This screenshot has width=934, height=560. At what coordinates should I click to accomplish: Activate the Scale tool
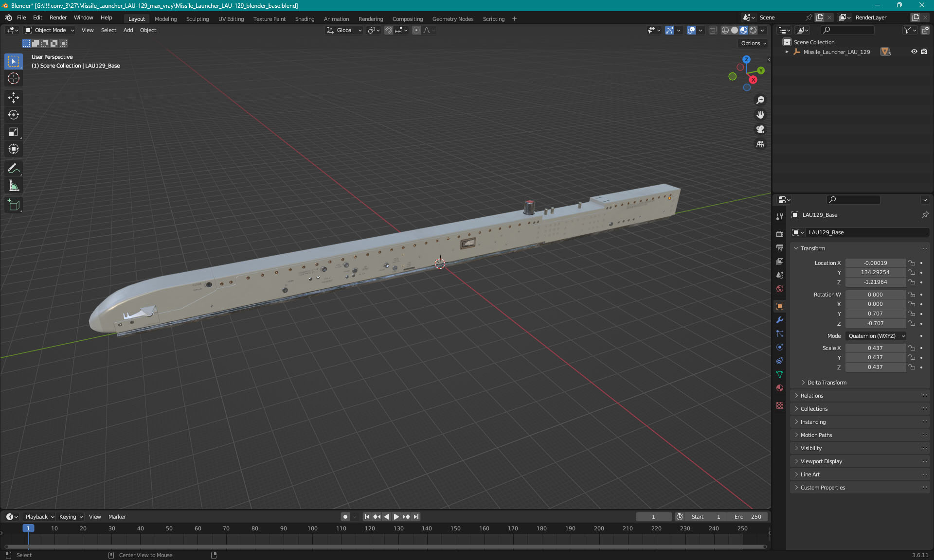coord(14,132)
